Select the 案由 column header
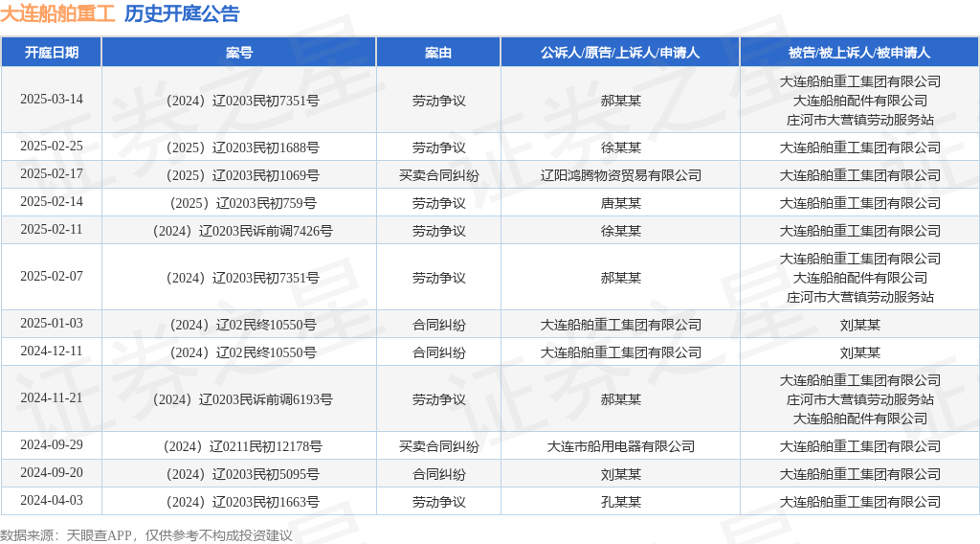The width and height of the screenshot is (980, 544). pyautogui.click(x=438, y=53)
